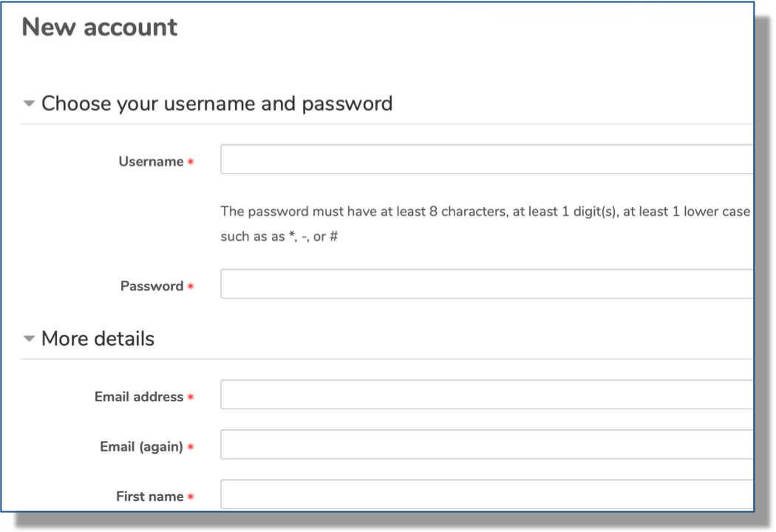Image resolution: width=776 pixels, height=532 pixels.
Task: Click the triangle arrow beside More details
Action: [x=30, y=339]
